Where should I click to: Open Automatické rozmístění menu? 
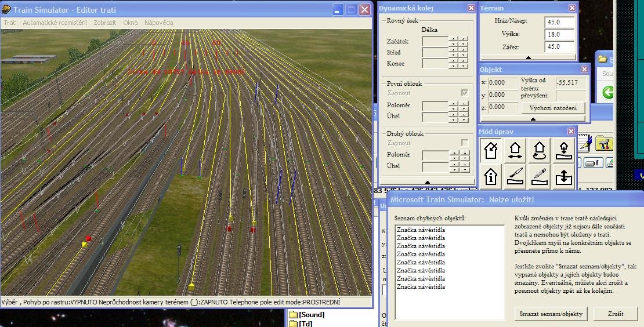[55, 23]
